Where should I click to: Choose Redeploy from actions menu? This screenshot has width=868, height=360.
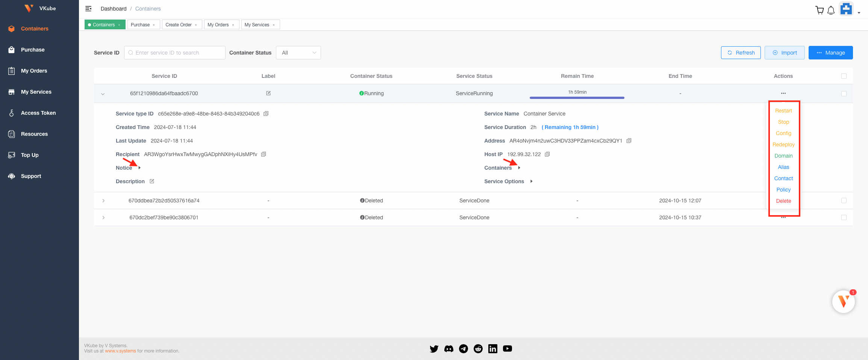click(x=783, y=144)
